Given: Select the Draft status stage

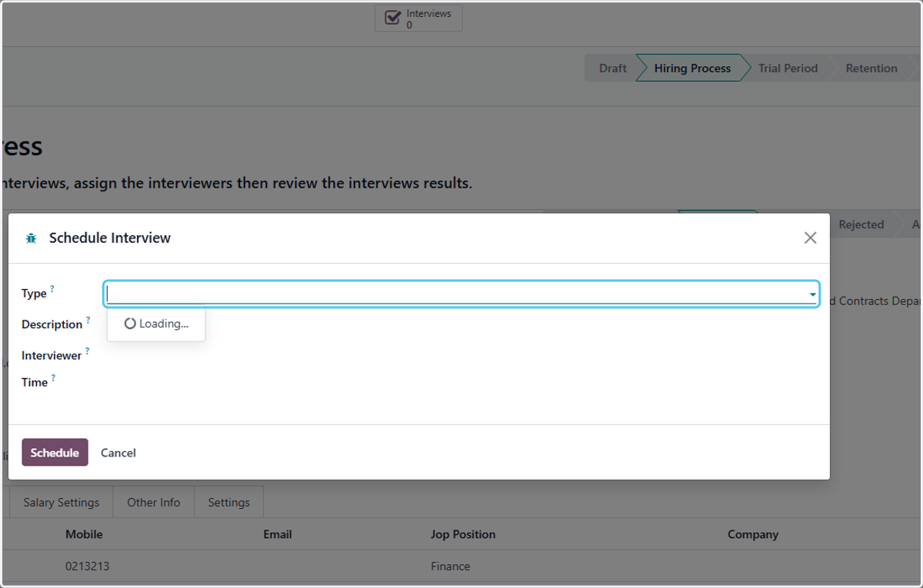Looking at the screenshot, I should (612, 68).
